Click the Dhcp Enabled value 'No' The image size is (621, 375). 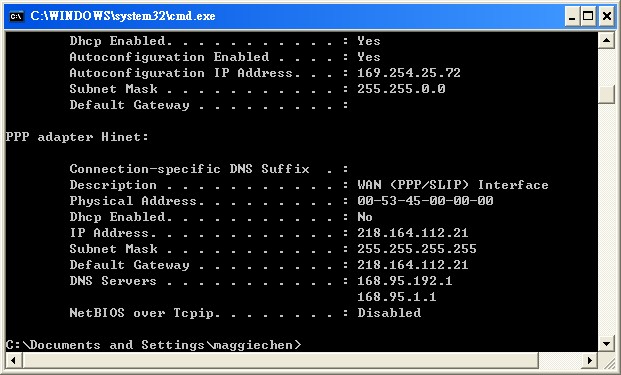pyautogui.click(x=365, y=217)
